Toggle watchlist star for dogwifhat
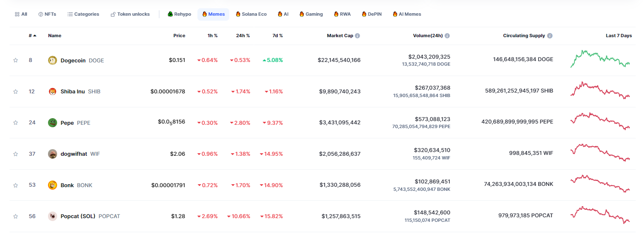644x233 pixels. (x=16, y=154)
